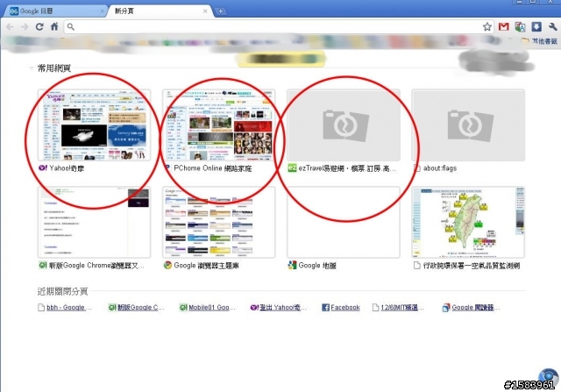561x392 pixels.
Task: Open the Yahoo!奇摩 thumbnail
Action: (x=94, y=125)
